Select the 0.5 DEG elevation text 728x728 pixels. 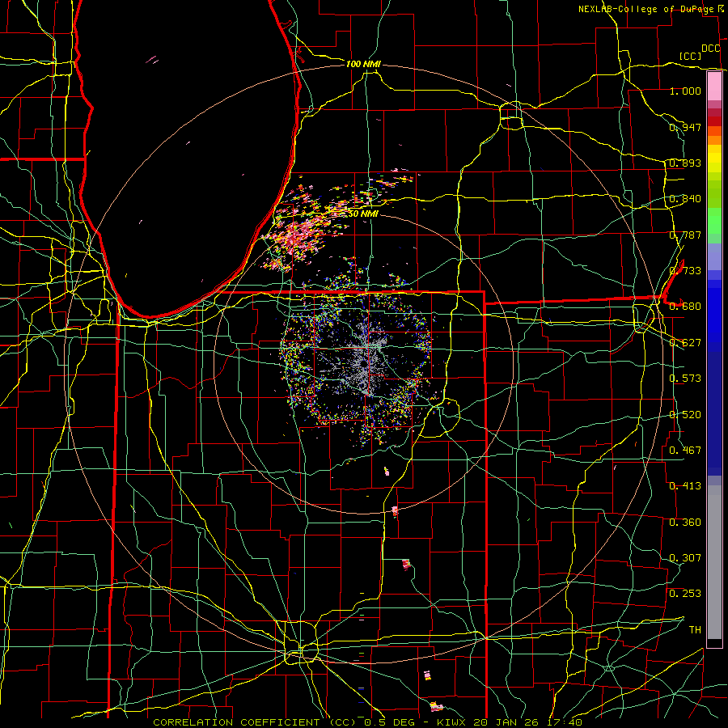click(x=389, y=722)
